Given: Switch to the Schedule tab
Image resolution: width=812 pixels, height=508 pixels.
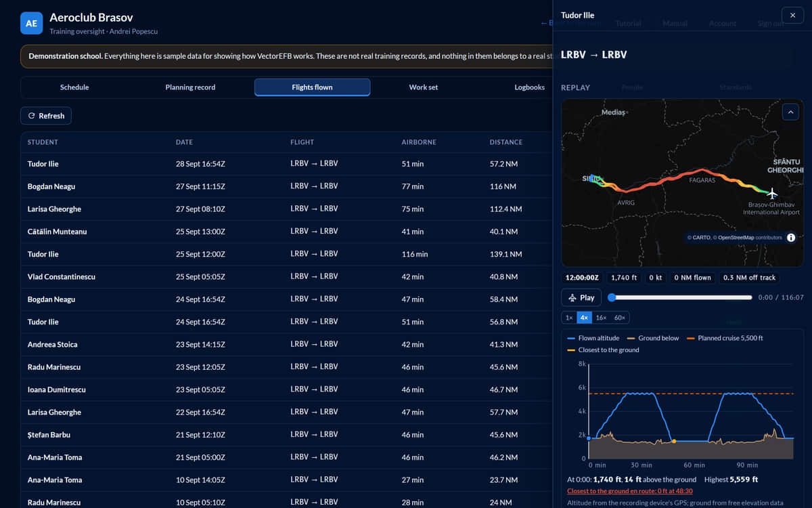Looking at the screenshot, I should (74, 87).
